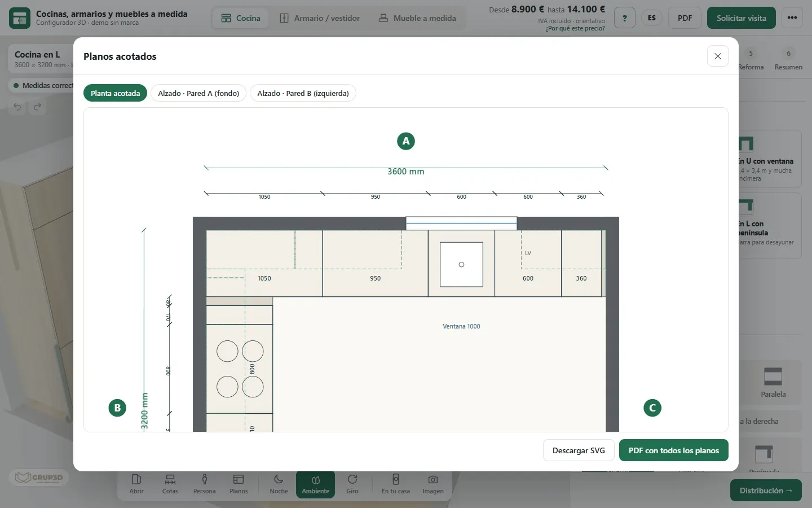
Task: Open Alzado · Pared A (fondo) tab
Action: click(198, 93)
